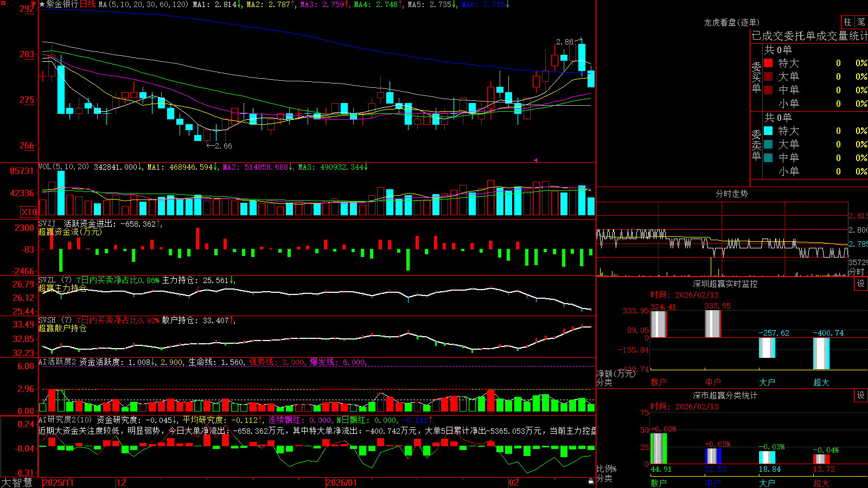Screen dimensions: 868x488
Task: Jump to 02 (February) on the time axis
Action: 513,483
